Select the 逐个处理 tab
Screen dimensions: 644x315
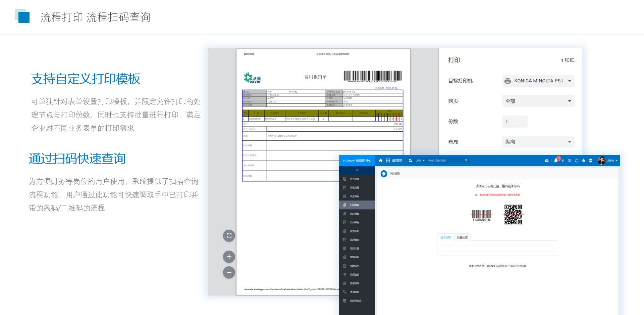tap(445, 237)
